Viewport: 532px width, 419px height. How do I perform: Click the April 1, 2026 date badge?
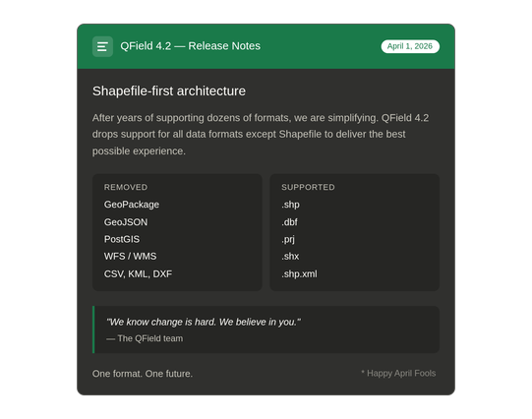tap(410, 46)
